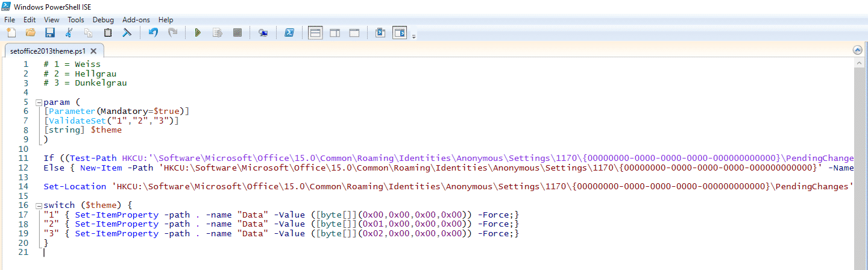The height and width of the screenshot is (270, 868).
Task: Create a new script with New icon
Action: click(10, 33)
